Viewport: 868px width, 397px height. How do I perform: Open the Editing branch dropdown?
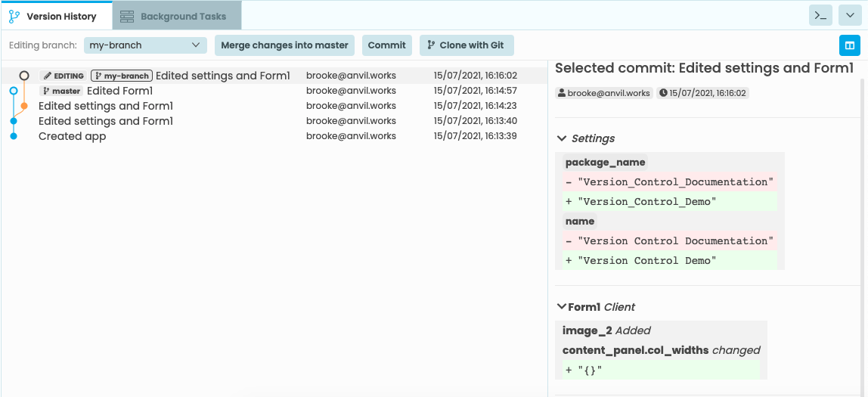click(145, 45)
